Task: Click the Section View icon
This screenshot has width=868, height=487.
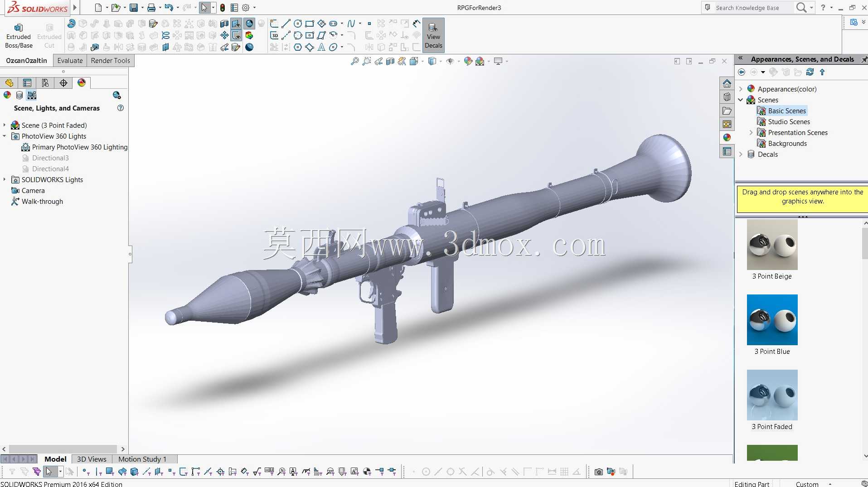Action: pos(390,61)
